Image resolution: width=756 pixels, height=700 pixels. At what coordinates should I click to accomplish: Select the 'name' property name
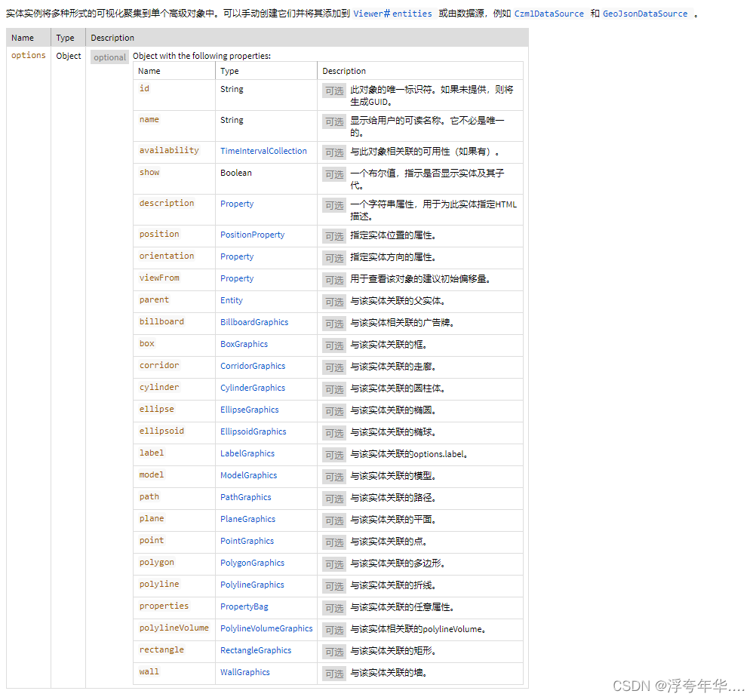tap(149, 120)
